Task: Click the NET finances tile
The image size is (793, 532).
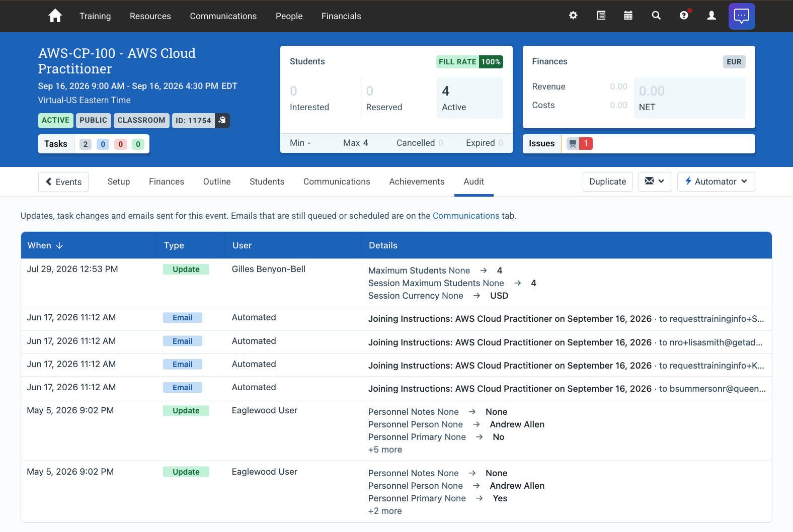Action: coord(690,98)
